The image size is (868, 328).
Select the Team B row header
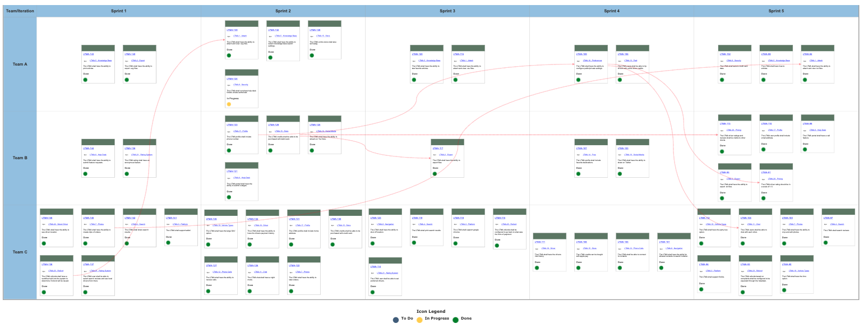click(x=19, y=158)
